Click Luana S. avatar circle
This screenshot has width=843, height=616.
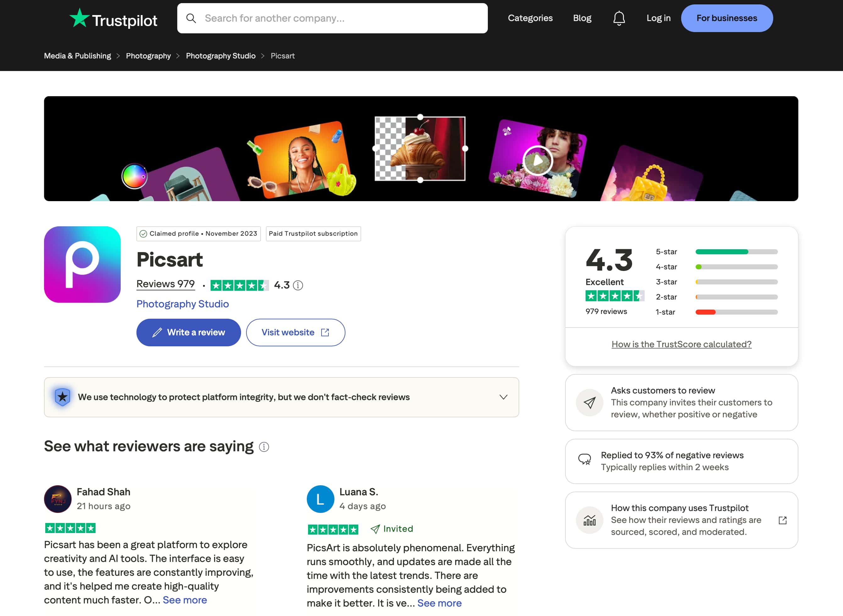(320, 499)
